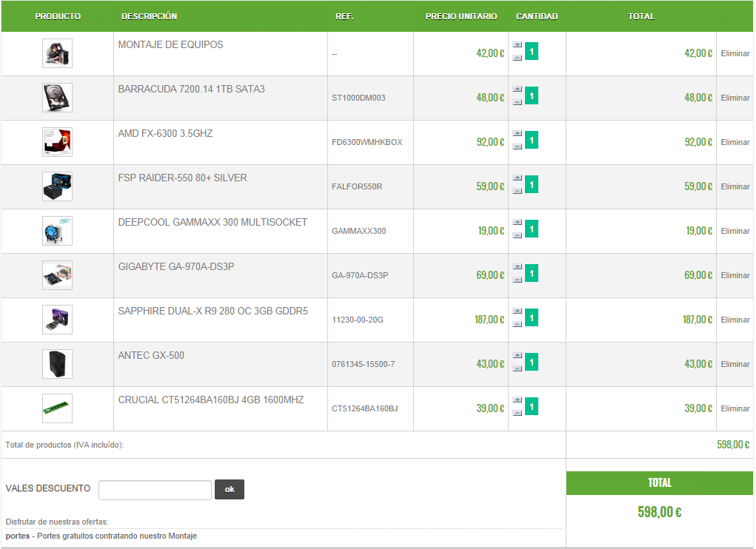Increase quantity of FSP RAIDER-550
The image size is (756, 549).
point(518,178)
